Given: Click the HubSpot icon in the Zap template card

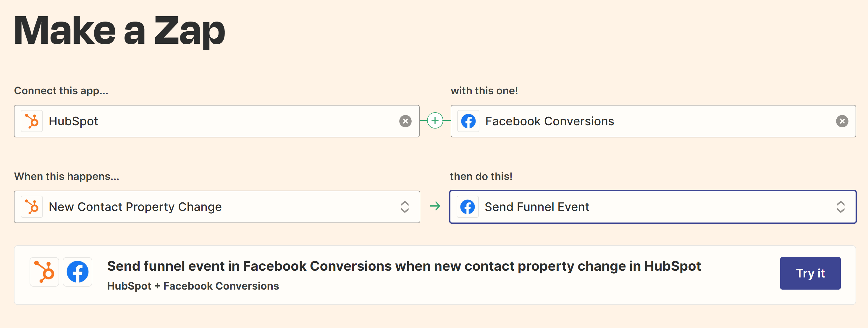Looking at the screenshot, I should pos(44,272).
